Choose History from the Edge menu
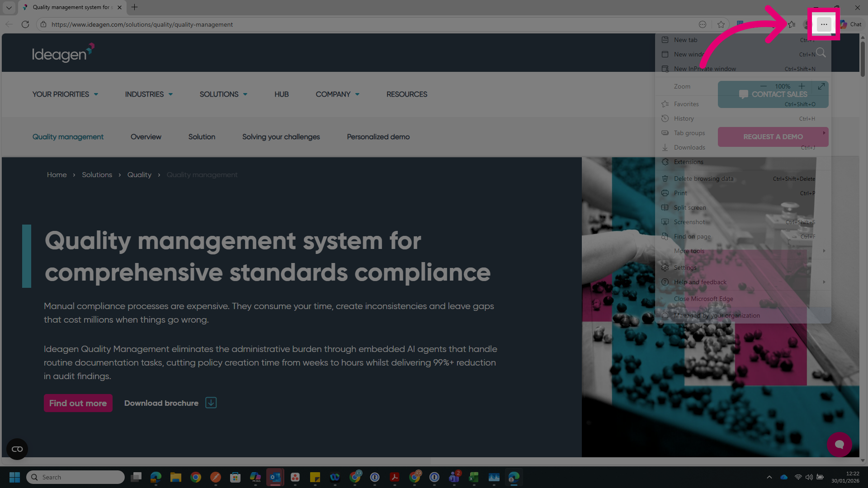Screen dimensions: 868x488 [743, 118]
